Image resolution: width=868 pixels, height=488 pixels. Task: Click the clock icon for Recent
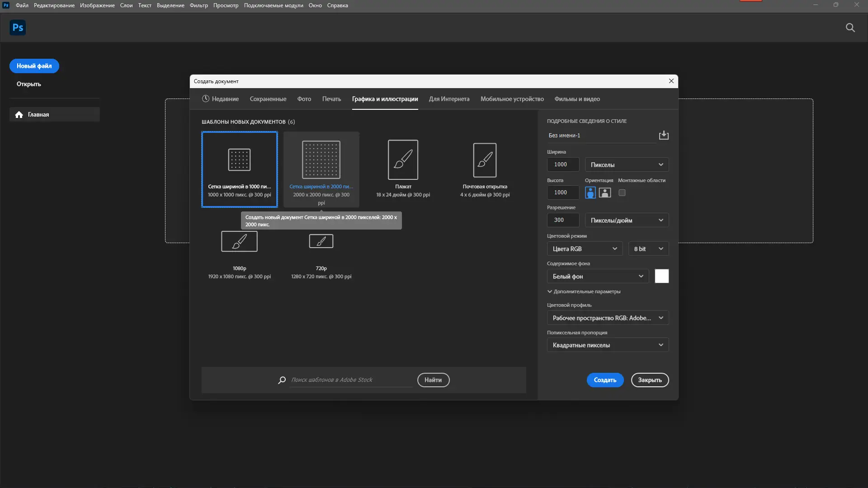[206, 99]
